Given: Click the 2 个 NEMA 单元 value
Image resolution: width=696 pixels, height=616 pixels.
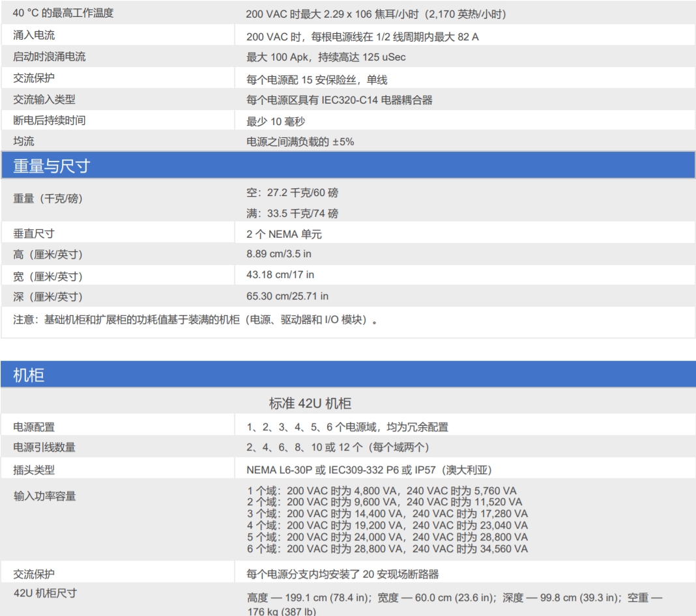Looking at the screenshot, I should click(283, 234).
